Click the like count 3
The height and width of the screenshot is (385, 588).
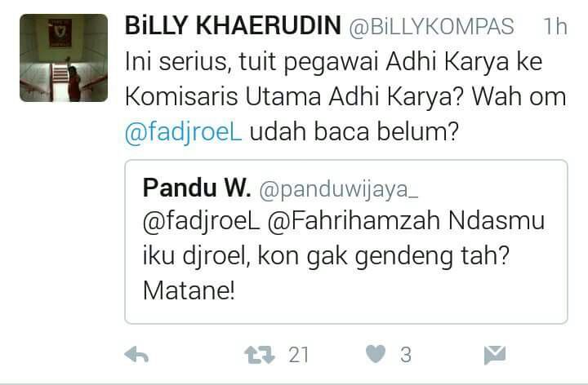406,355
